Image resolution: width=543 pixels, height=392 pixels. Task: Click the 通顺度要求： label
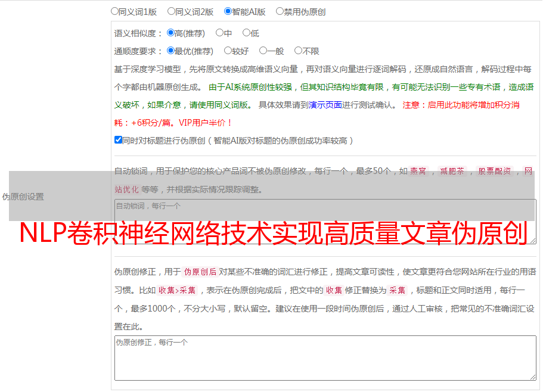(x=138, y=52)
